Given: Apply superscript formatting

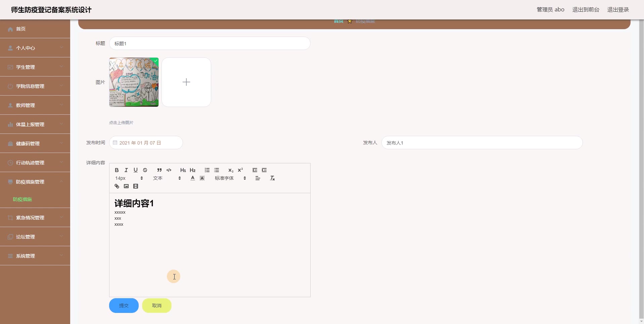Looking at the screenshot, I should click(240, 170).
